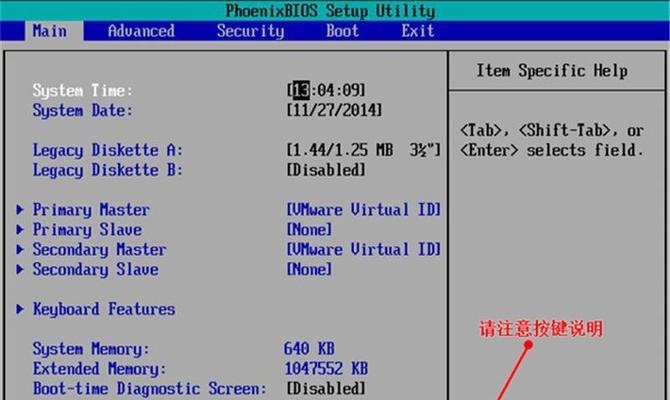670x400 pixels.
Task: Select the highlighted hour field 13
Action: point(301,90)
